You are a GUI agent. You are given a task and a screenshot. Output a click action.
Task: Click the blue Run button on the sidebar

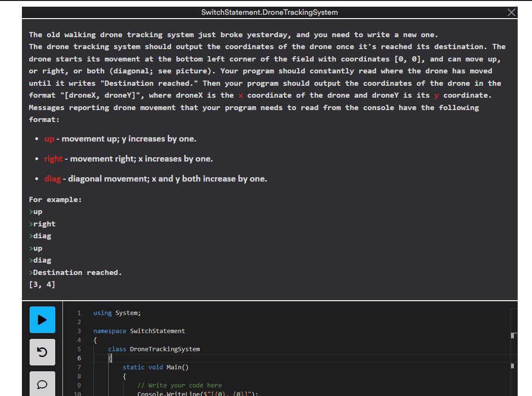click(x=42, y=320)
